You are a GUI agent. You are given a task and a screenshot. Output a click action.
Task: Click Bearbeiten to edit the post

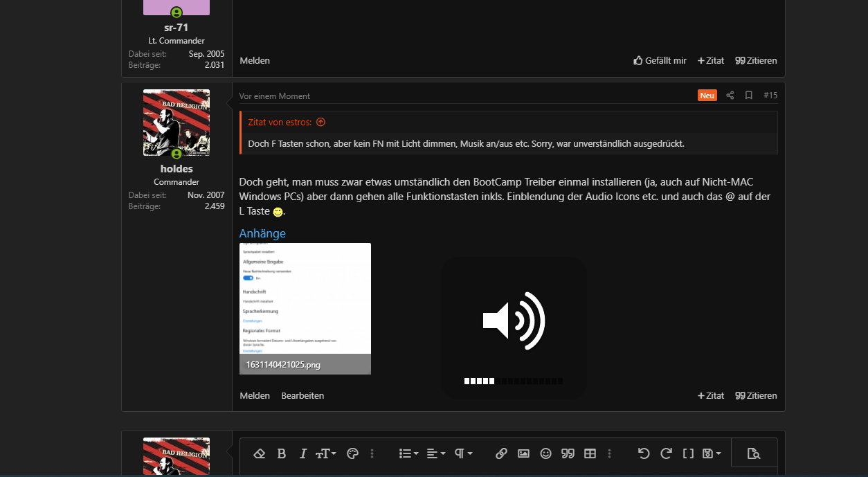tap(302, 395)
